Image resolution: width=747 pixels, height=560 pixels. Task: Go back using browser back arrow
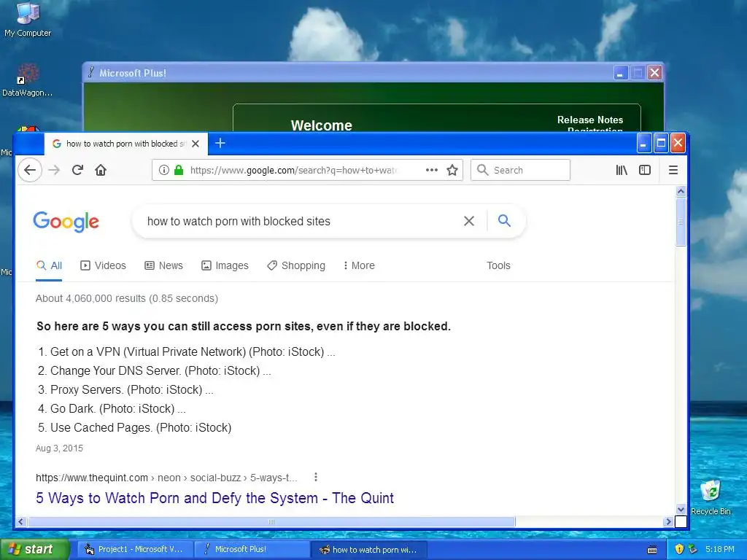[x=30, y=170]
